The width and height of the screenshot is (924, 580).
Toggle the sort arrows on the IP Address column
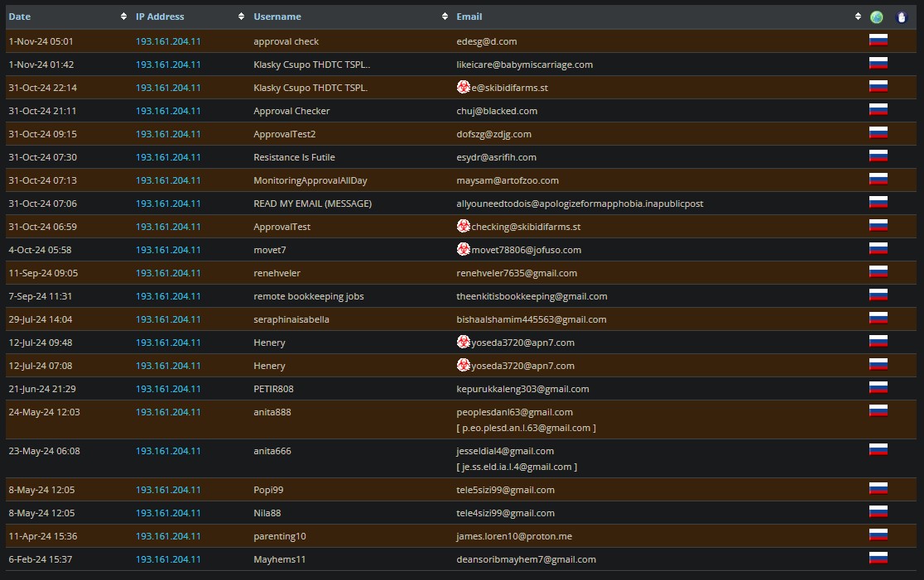click(x=242, y=17)
